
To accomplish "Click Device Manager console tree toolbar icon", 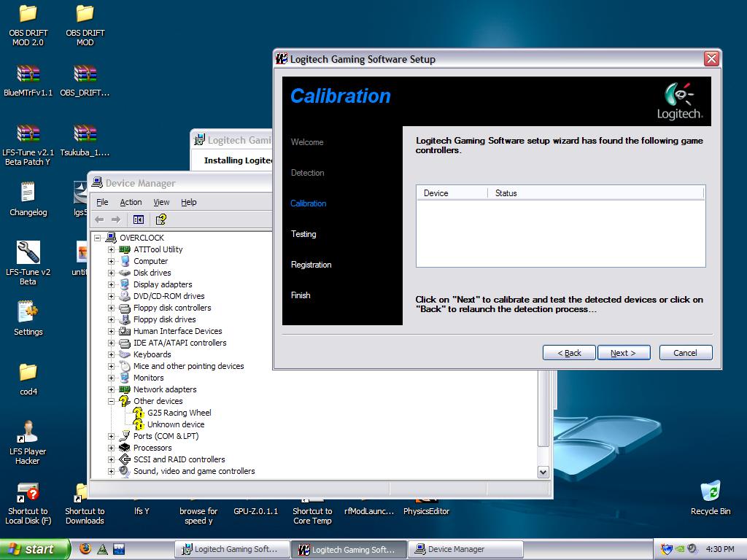I will coord(139,219).
